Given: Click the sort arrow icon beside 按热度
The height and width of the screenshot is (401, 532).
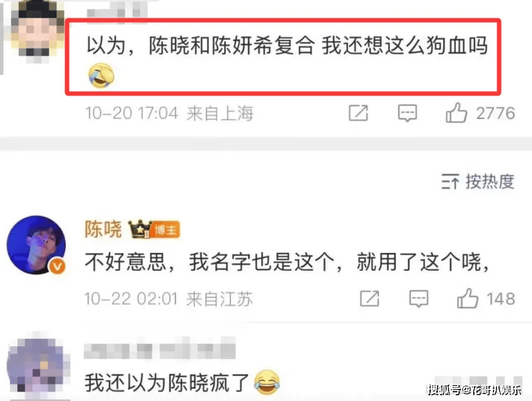Looking at the screenshot, I should (x=450, y=181).
